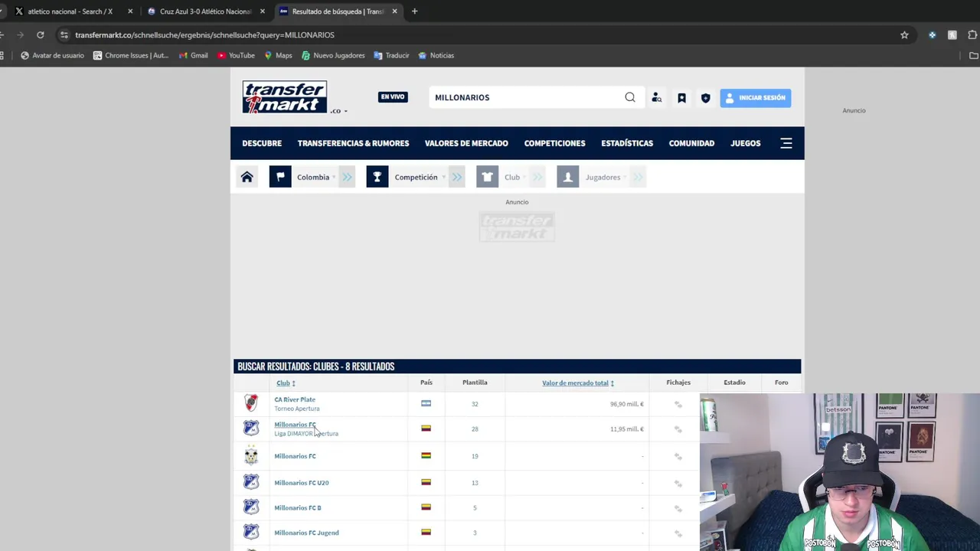The height and width of the screenshot is (551, 980).
Task: Click the transfers icon in Millonarios FC B row
Action: point(678,508)
